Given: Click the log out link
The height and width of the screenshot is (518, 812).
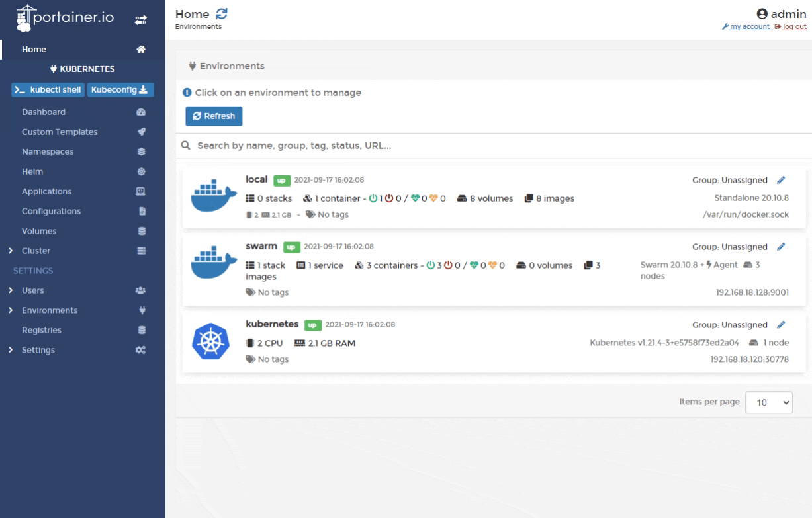Looking at the screenshot, I should pyautogui.click(x=791, y=26).
